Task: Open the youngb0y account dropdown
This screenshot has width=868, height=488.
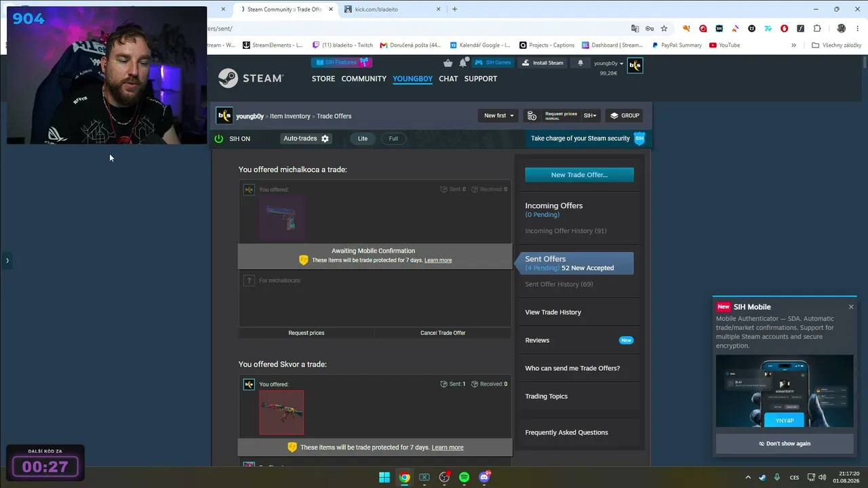Action: coord(608,63)
